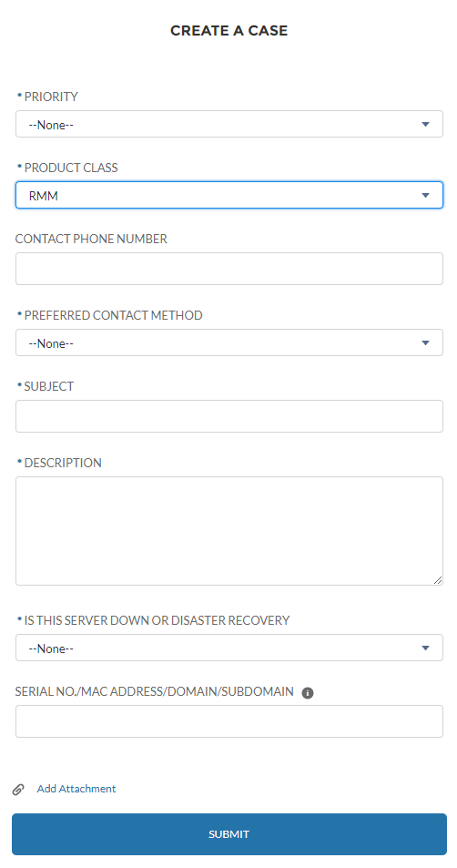This screenshot has width=457, height=868.
Task: Open the Add Attachment link
Action: coord(76,789)
